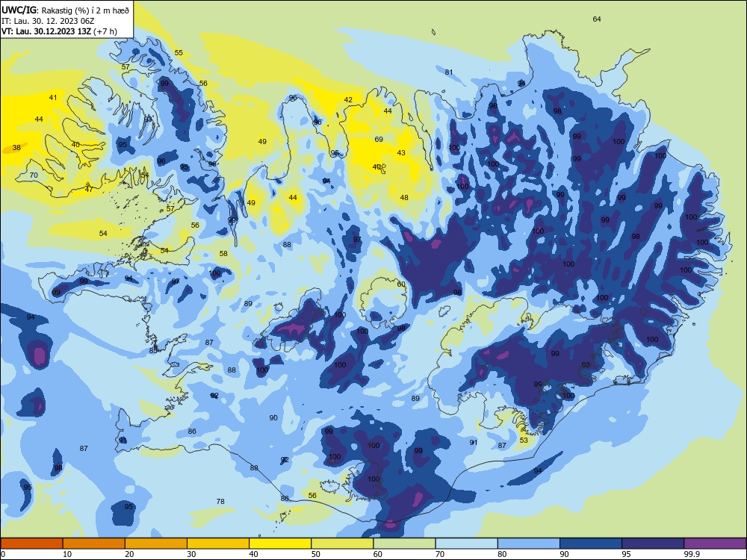The height and width of the screenshot is (560, 747).
Task: Click the humidity value '41' on the map
Action: point(53,97)
